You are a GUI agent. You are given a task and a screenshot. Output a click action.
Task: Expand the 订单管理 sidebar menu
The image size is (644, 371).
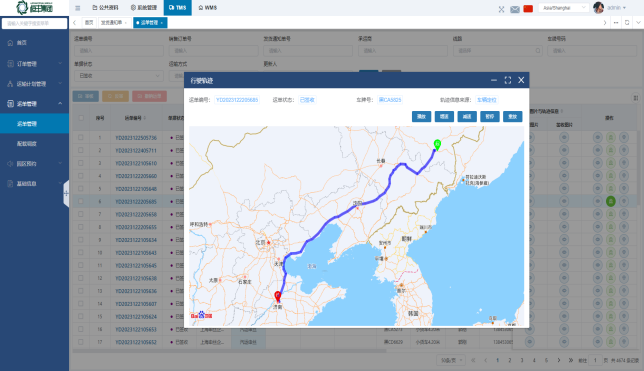[x=34, y=64]
